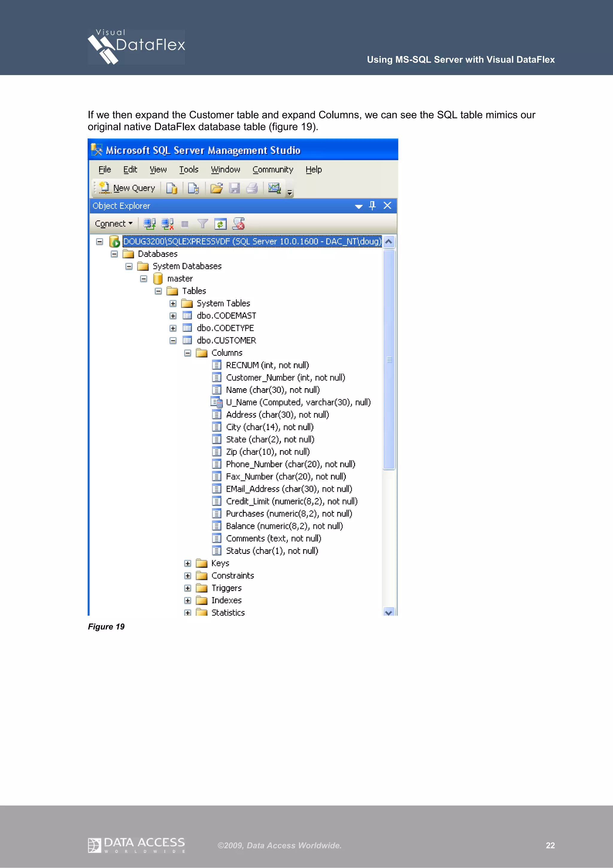Click the Filter funnel icon
Screen dimensions: 613x868
pyautogui.click(x=203, y=224)
